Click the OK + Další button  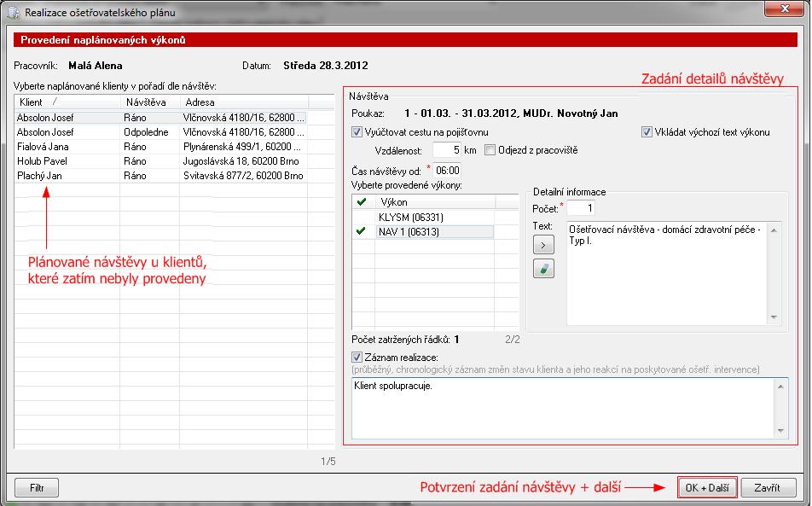tap(707, 487)
